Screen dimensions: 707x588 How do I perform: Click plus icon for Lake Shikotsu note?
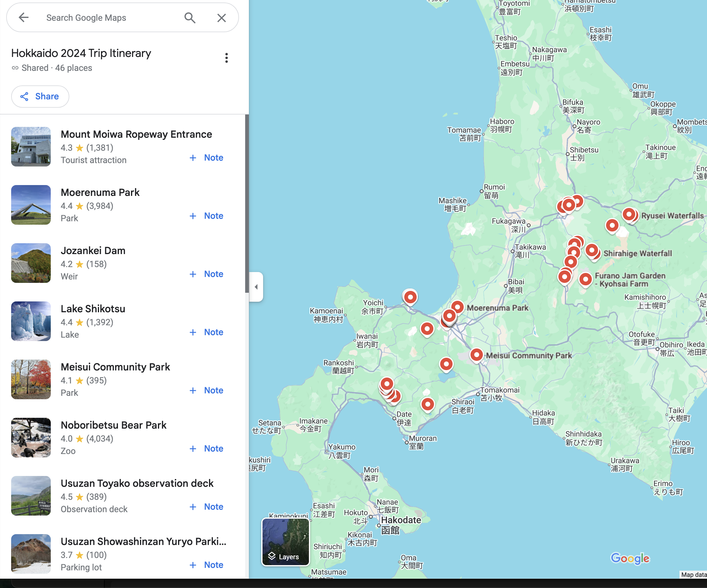[193, 332]
